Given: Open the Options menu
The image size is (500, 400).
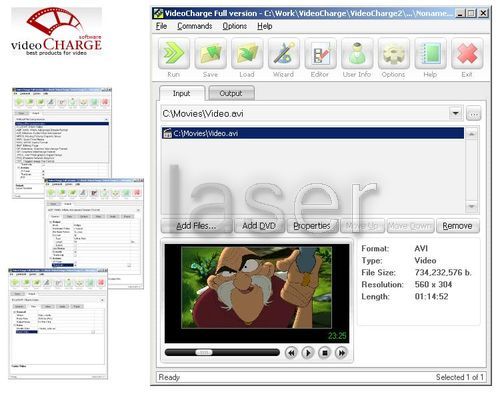Looking at the screenshot, I should pos(235,26).
